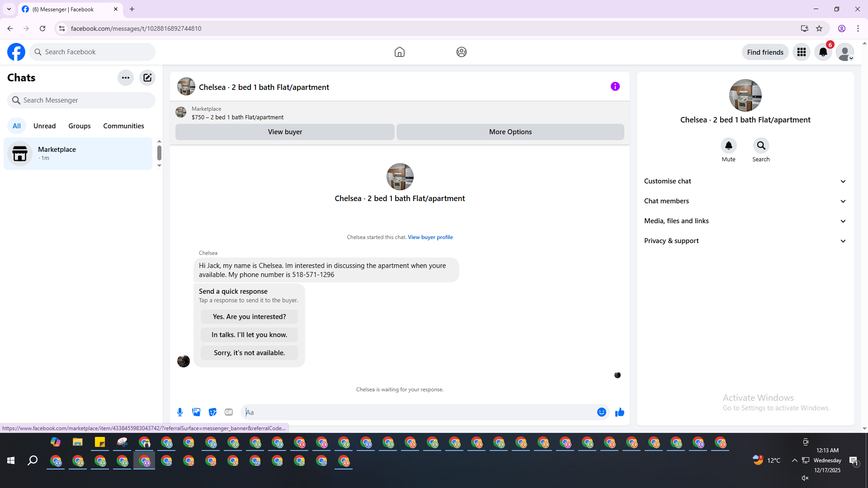Viewport: 868px width, 488px height.
Task: Open weather widget in taskbar
Action: (767, 460)
